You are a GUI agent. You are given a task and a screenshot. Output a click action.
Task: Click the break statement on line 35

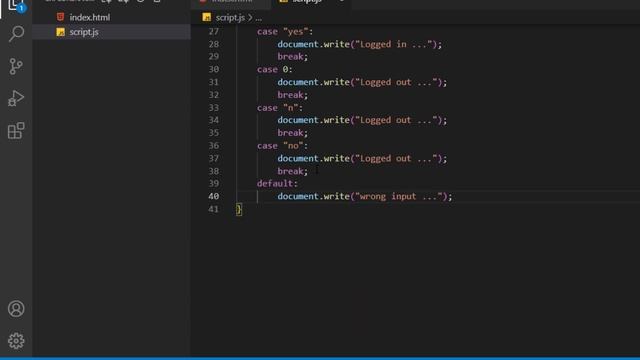pos(293,133)
